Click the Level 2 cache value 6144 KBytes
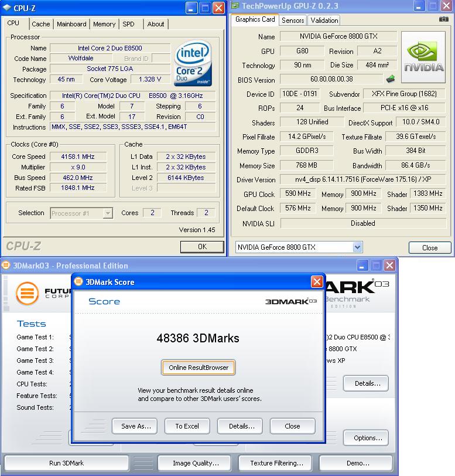 pyautogui.click(x=186, y=178)
